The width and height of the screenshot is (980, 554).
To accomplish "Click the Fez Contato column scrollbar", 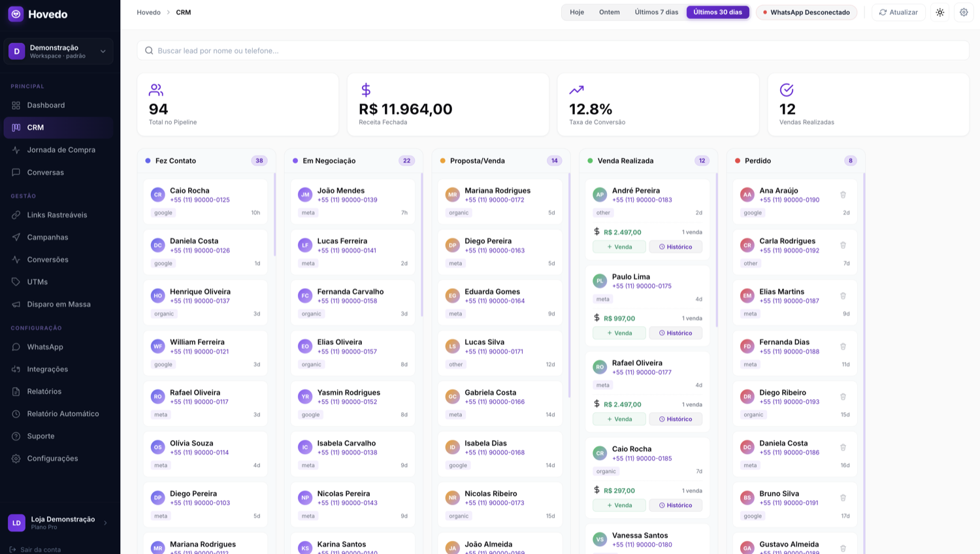I will (x=274, y=214).
